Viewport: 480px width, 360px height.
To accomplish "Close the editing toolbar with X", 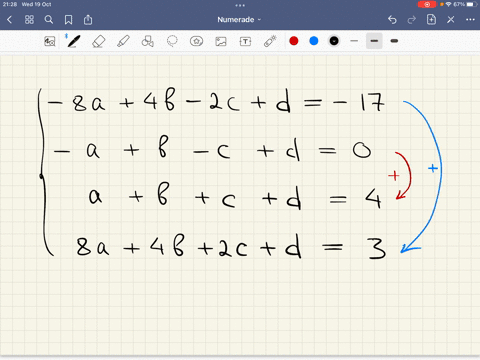I will (x=451, y=20).
